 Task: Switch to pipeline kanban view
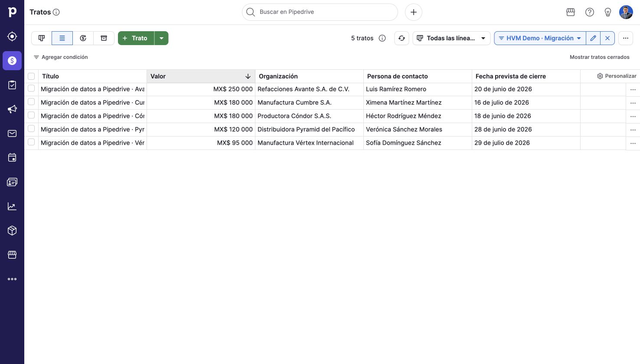(42, 38)
